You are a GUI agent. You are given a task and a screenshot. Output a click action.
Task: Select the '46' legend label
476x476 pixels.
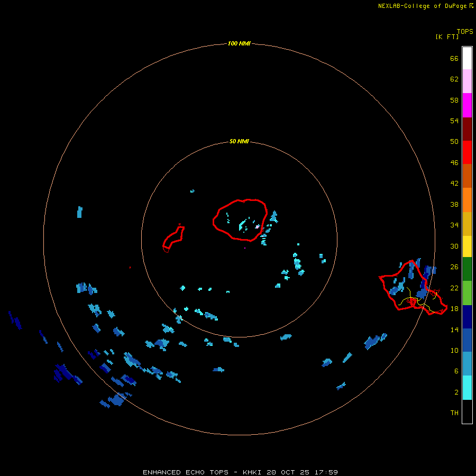coord(454,163)
